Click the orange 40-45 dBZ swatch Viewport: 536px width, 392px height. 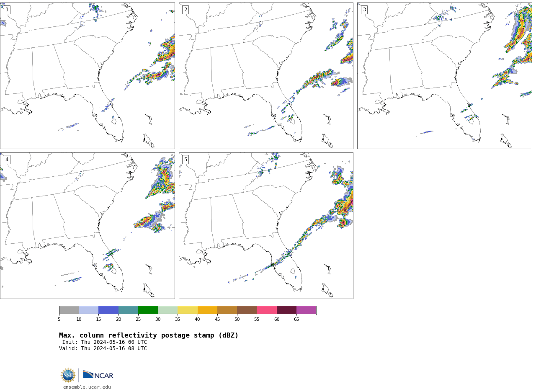pos(207,310)
